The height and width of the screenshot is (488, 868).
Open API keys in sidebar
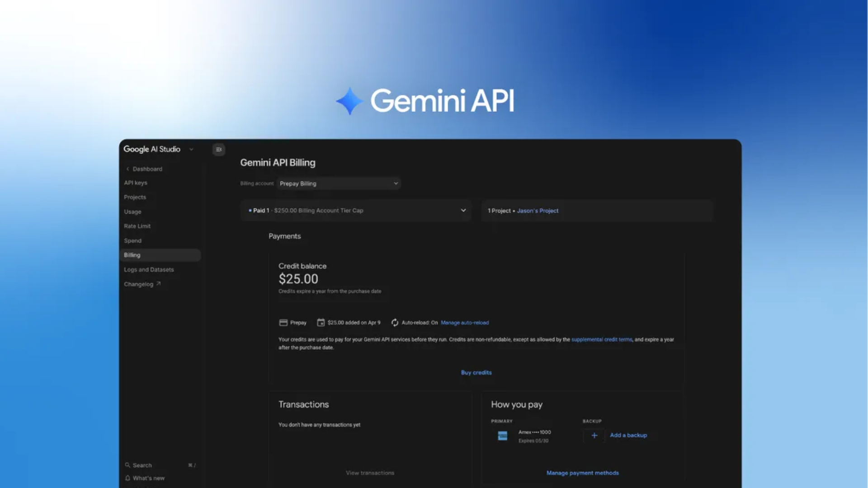[136, 183]
